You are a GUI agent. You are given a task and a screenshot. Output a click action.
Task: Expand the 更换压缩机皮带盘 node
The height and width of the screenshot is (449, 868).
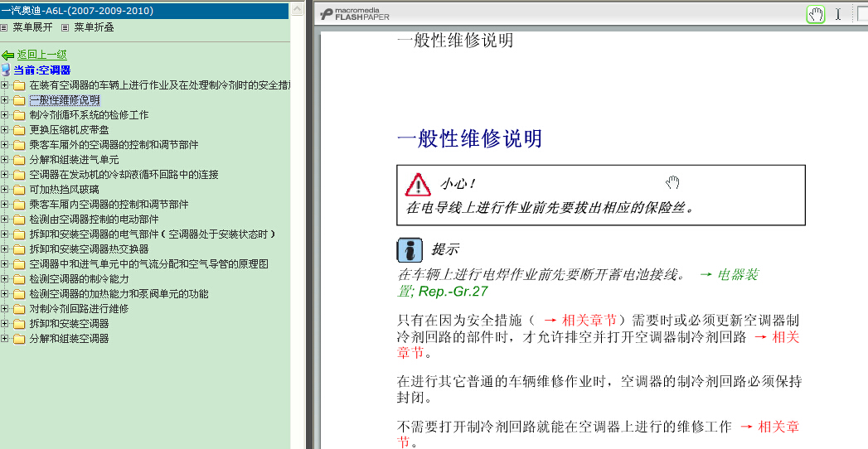click(x=4, y=130)
